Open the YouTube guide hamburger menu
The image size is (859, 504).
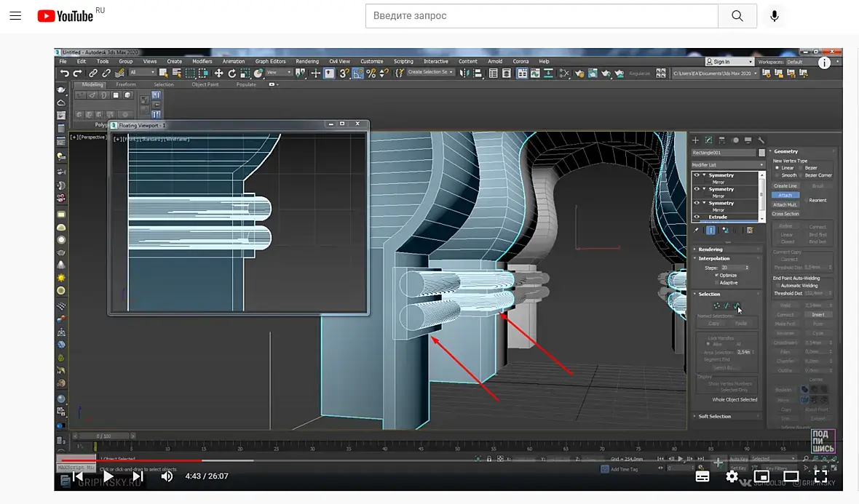click(15, 16)
